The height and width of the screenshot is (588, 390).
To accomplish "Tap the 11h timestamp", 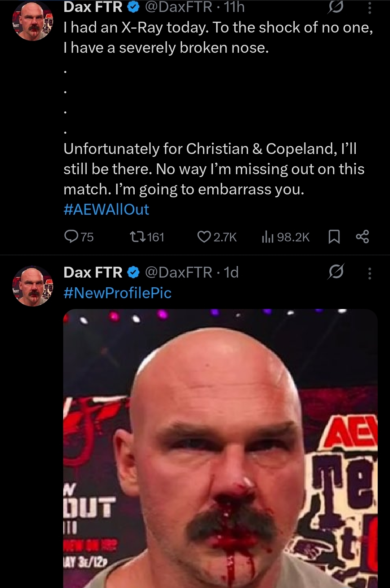I will [234, 7].
